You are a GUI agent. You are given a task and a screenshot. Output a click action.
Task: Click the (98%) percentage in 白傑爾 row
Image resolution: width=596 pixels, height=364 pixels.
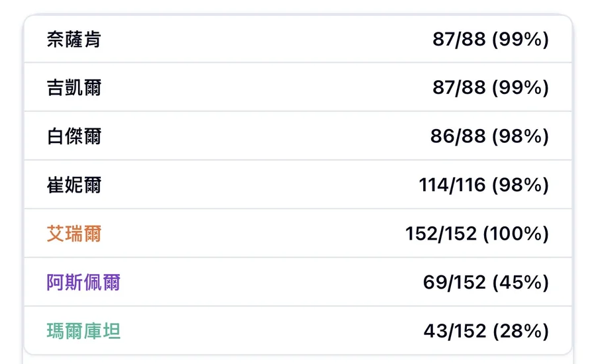[x=521, y=136]
